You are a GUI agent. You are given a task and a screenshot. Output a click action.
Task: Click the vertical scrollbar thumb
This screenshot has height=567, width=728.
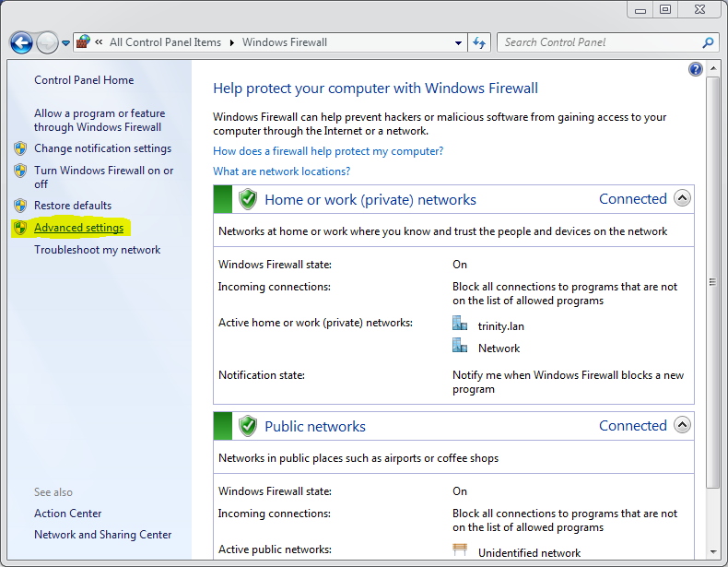(712, 282)
